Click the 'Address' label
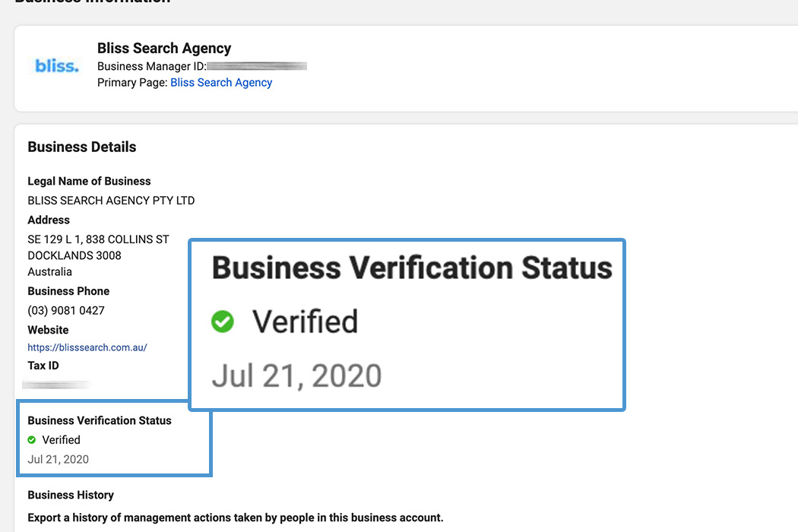 click(x=49, y=220)
